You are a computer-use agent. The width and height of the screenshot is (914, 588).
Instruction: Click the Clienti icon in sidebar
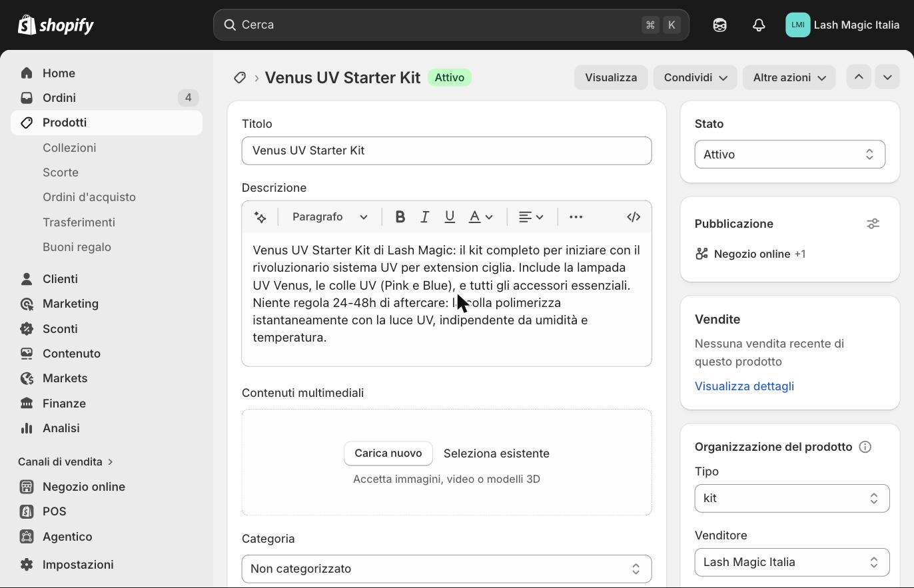(27, 279)
